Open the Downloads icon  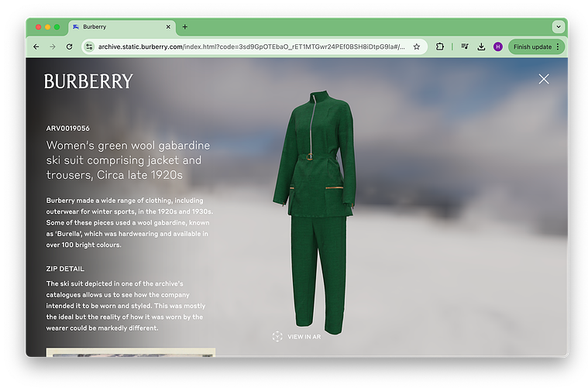(x=482, y=47)
